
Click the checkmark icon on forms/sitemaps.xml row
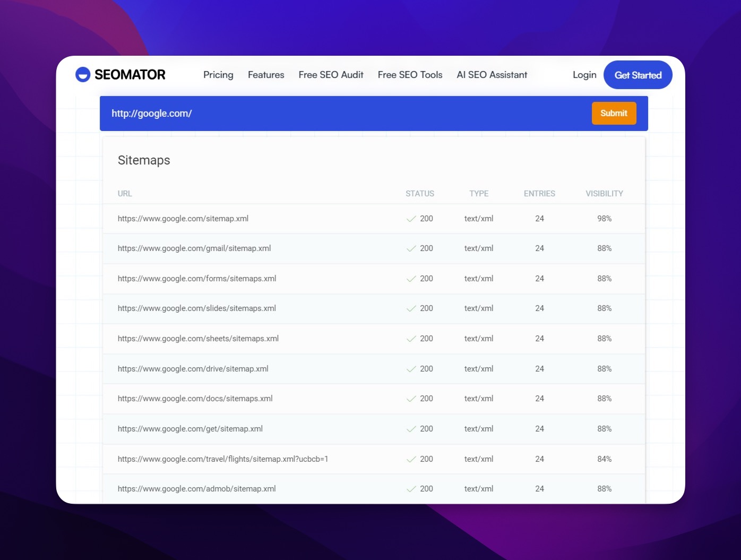point(411,278)
